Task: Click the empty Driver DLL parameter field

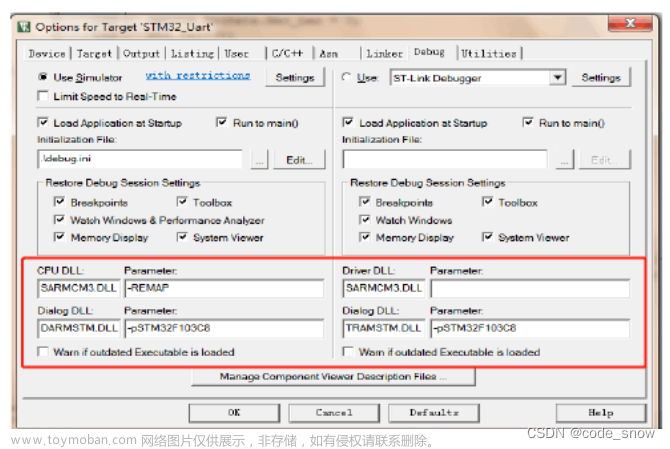Action: point(530,288)
